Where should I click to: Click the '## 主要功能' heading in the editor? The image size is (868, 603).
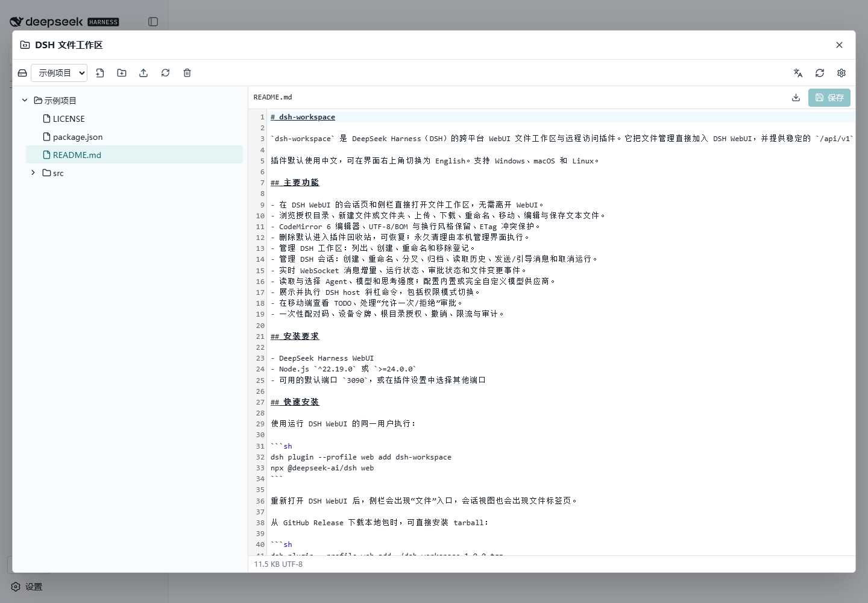pyautogui.click(x=295, y=183)
